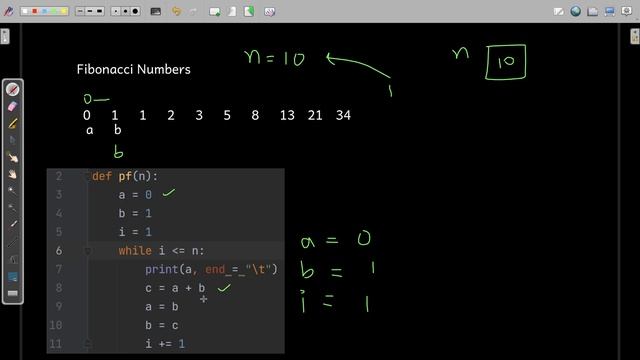Select the thin line width
This screenshot has height=360, width=640.
click(x=80, y=11)
